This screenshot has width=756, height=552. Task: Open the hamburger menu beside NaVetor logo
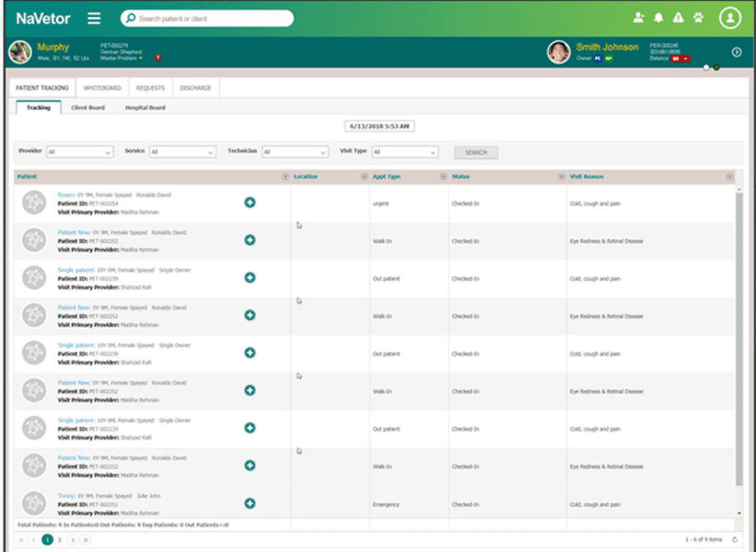click(x=94, y=18)
